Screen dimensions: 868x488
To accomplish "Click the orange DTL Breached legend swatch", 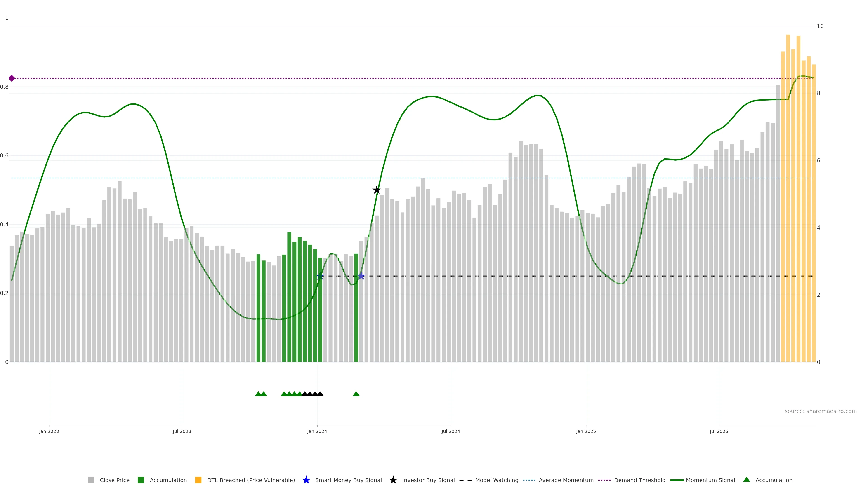I will pos(198,480).
